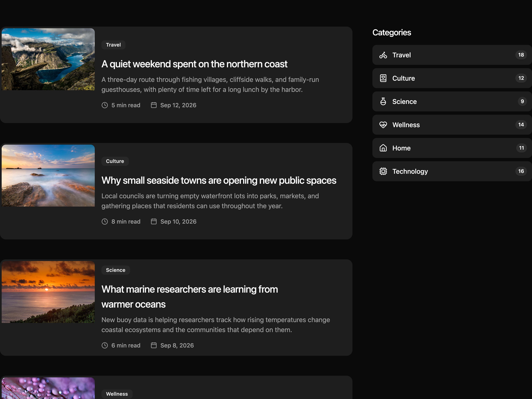Open the fjord cliff thumbnail image
Image resolution: width=532 pixels, height=399 pixels.
point(48,59)
